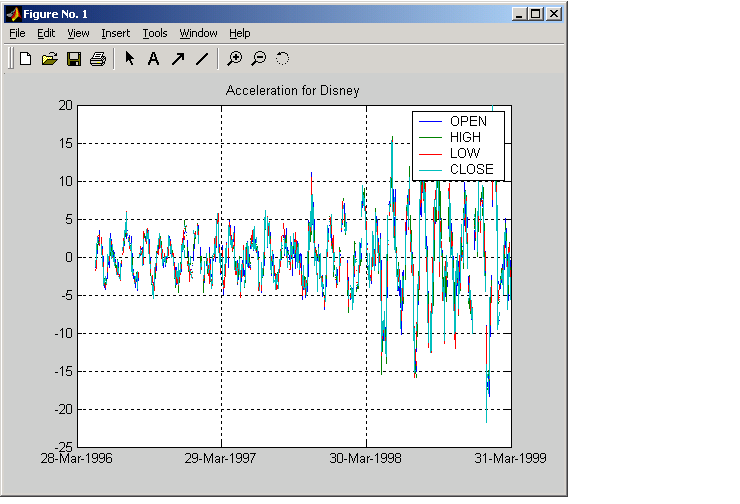This screenshot has width=740, height=504.
Task: Click the green HIGH legend line sample
Action: click(430, 138)
